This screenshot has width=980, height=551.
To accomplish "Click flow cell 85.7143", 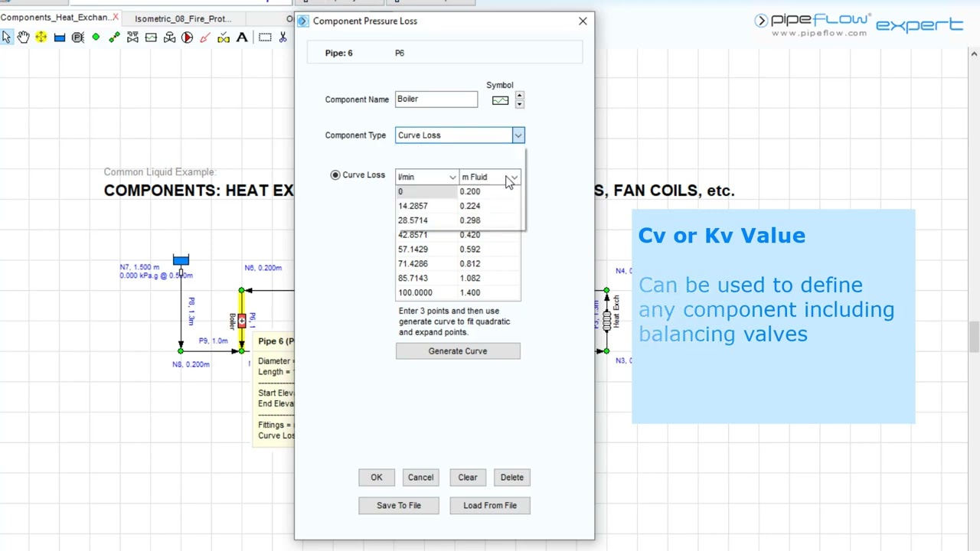I will [426, 279].
